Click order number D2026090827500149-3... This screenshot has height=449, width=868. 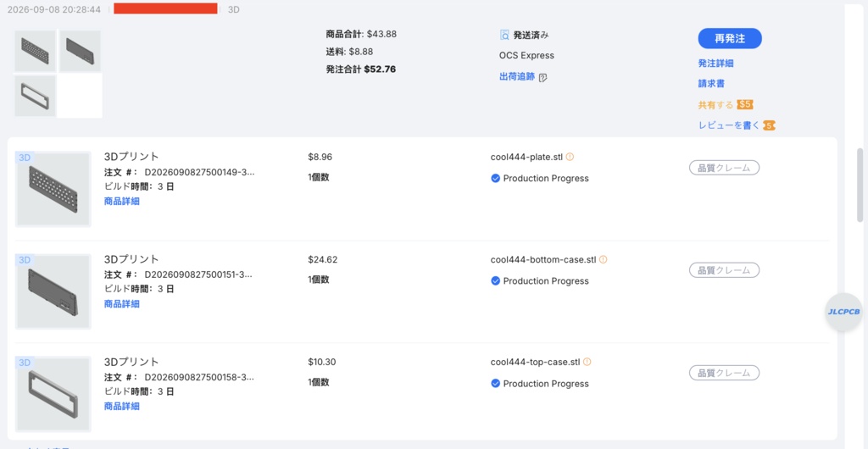[x=199, y=172]
